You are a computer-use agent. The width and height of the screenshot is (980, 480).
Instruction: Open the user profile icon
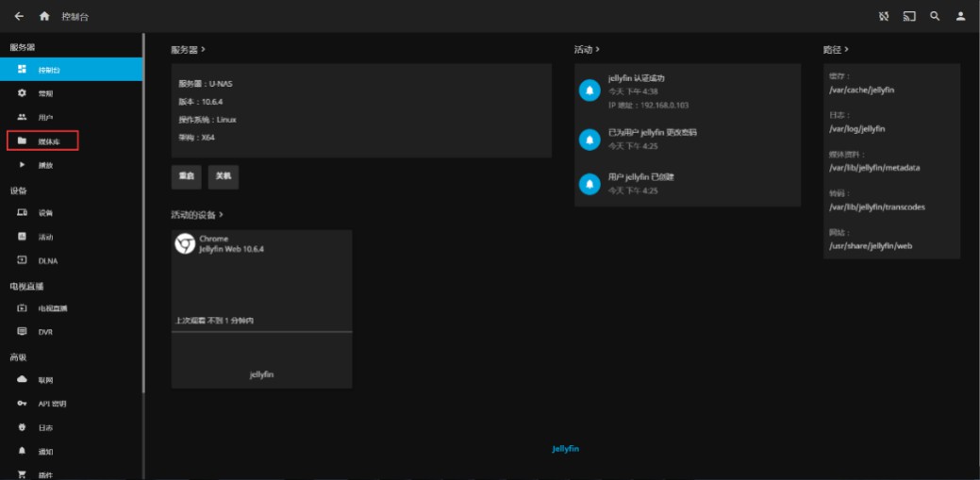(960, 17)
